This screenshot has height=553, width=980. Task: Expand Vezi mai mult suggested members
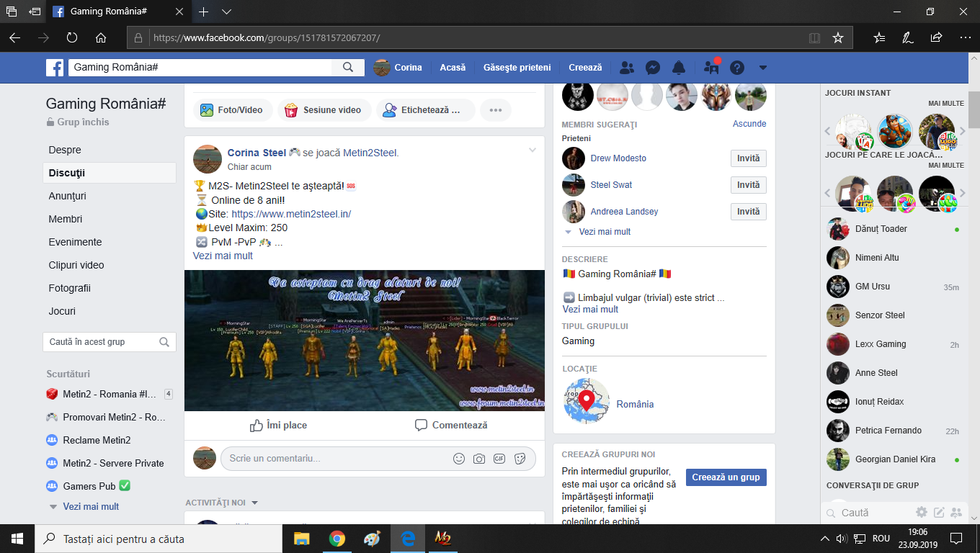pyautogui.click(x=605, y=232)
